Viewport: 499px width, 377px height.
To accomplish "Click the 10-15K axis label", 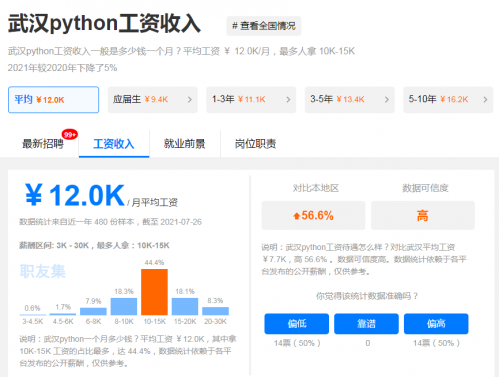I will click(x=154, y=322).
